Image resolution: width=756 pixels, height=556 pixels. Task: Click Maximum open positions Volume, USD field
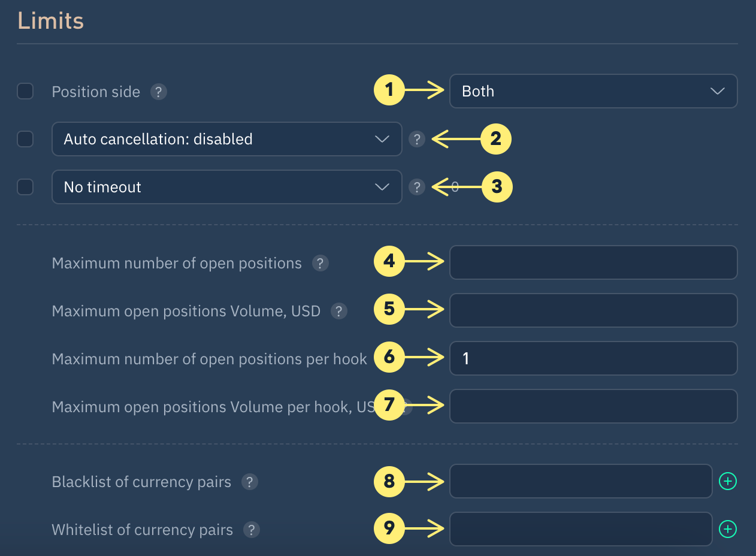click(593, 310)
